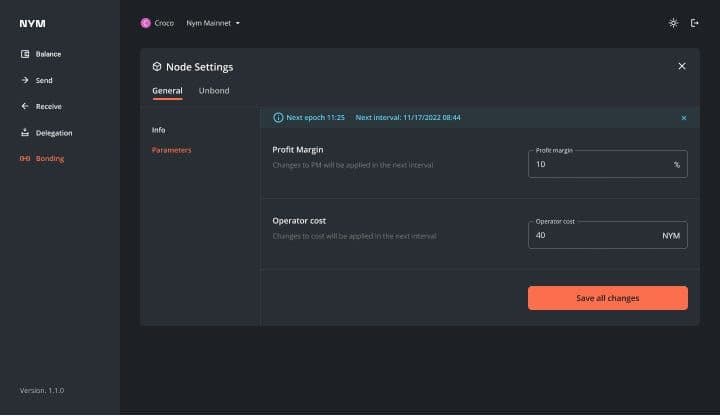The image size is (720, 416).
Task: Click the NYM logo in sidebar
Action: pyautogui.click(x=32, y=23)
